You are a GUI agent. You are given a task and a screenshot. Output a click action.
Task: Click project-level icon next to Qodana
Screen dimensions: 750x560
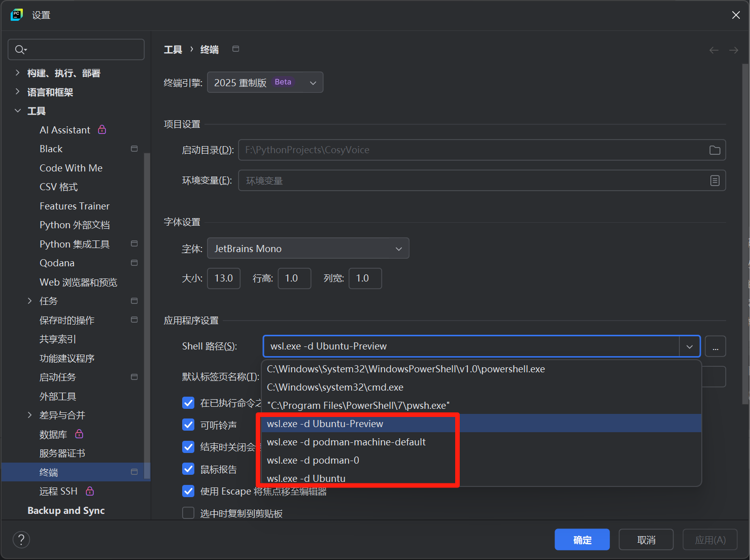tap(134, 263)
